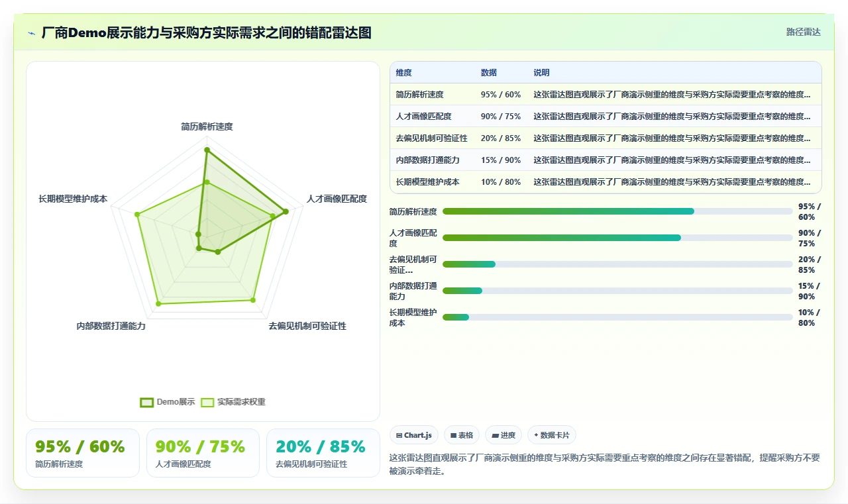Click the 长期模型维护成本 progress bar
The image size is (848, 504).
pos(617,317)
